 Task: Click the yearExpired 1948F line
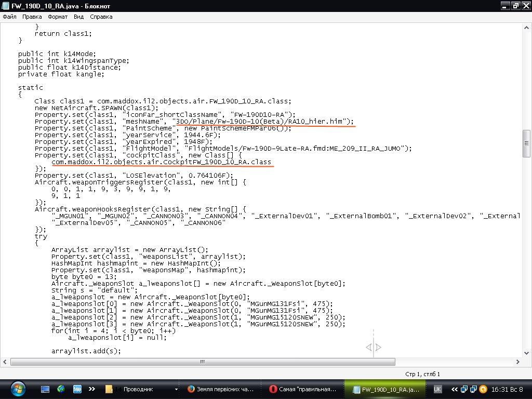pos(124,142)
